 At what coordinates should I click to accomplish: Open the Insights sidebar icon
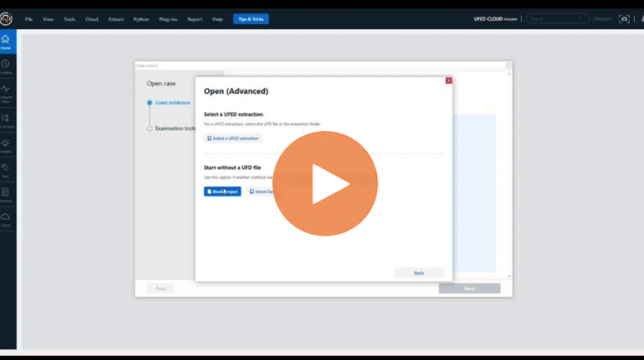pyautogui.click(x=6, y=145)
